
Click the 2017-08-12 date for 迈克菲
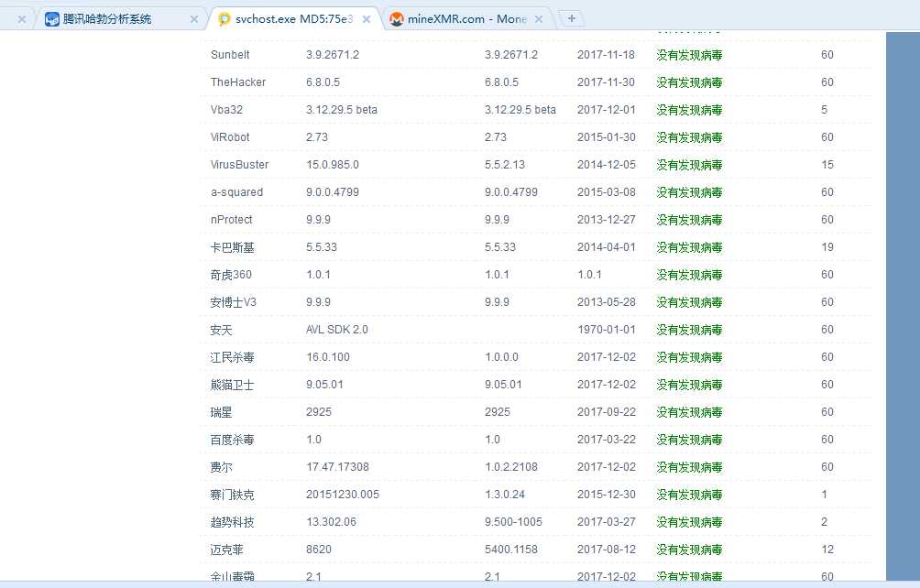(x=606, y=550)
